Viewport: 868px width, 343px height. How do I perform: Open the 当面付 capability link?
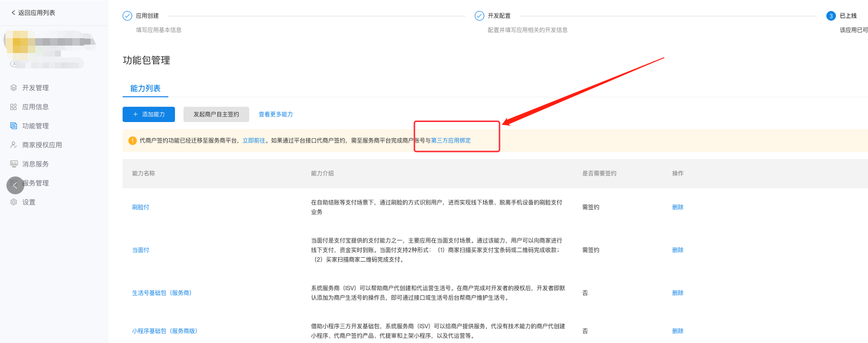[x=141, y=250]
